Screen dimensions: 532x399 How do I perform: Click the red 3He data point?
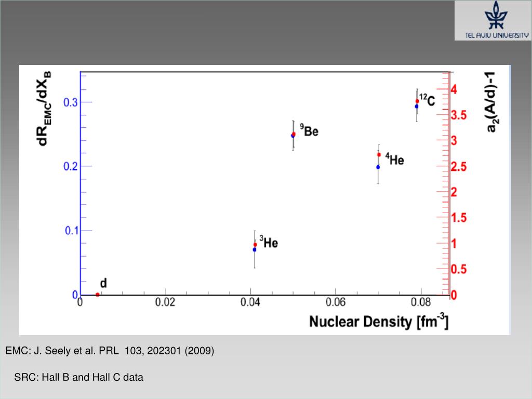point(255,245)
